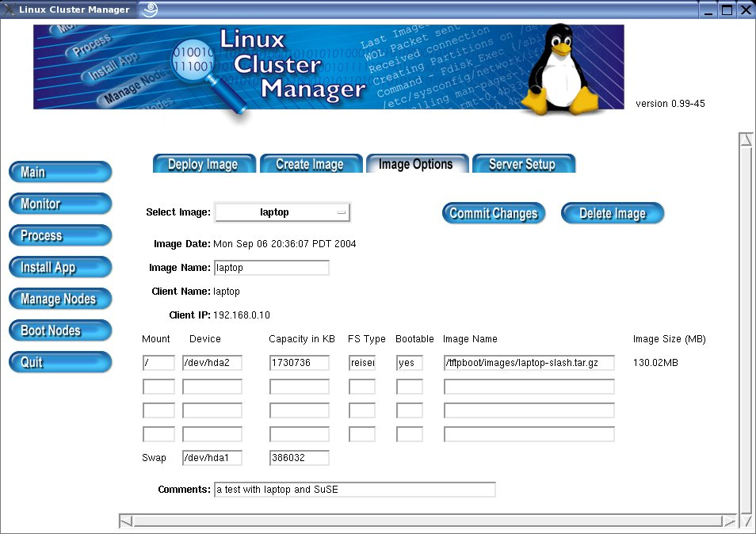Select Manage Nodes in the sidebar
Viewport: 756px width, 534px height.
59,299
